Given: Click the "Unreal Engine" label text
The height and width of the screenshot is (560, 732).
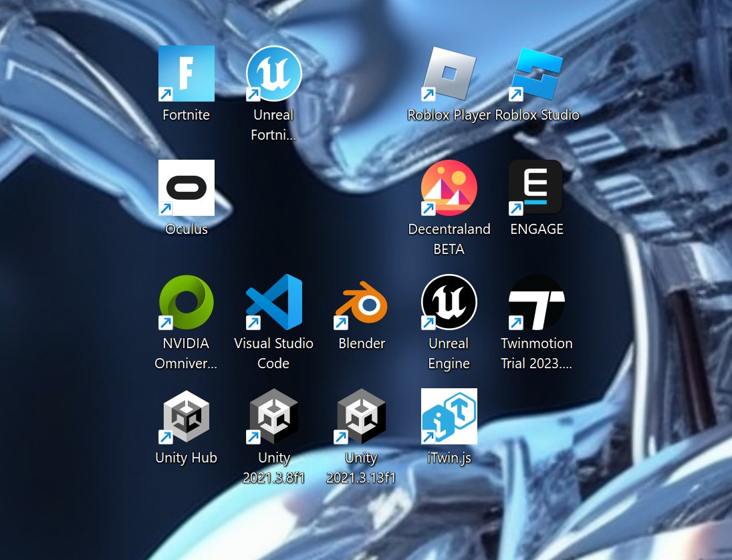Looking at the screenshot, I should coord(449,354).
